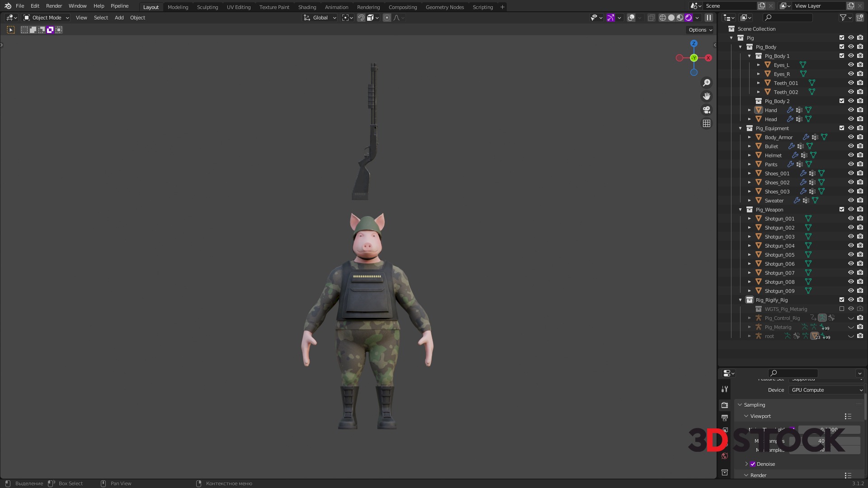868x488 pixels.
Task: Switch to orthographic grid view icon
Action: click(x=707, y=123)
